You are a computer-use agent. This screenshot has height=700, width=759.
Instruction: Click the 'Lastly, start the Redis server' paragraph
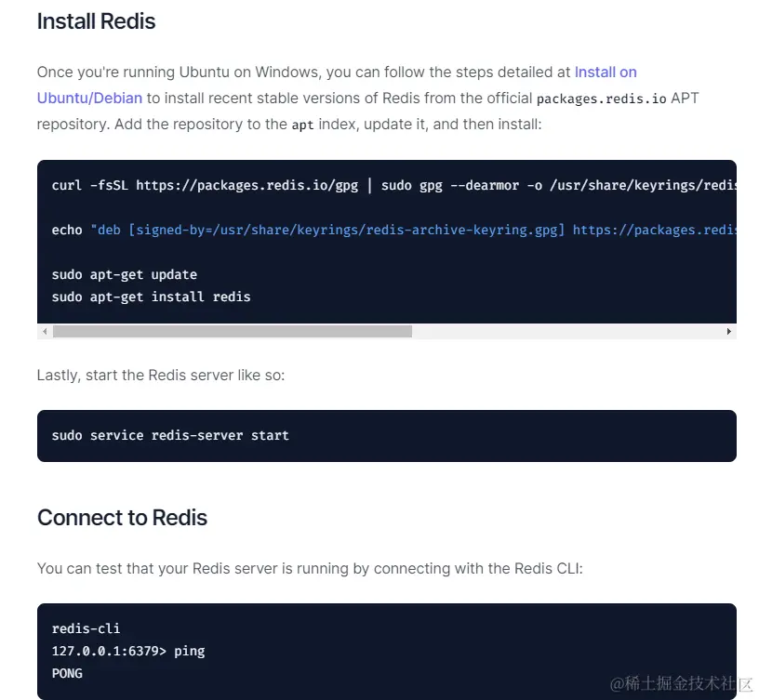click(161, 376)
